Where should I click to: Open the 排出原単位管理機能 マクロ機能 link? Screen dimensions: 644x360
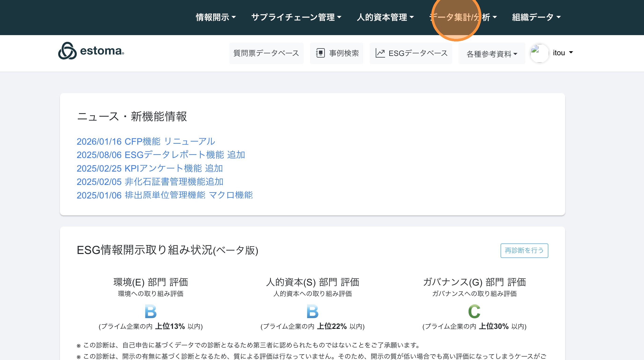coord(164,195)
